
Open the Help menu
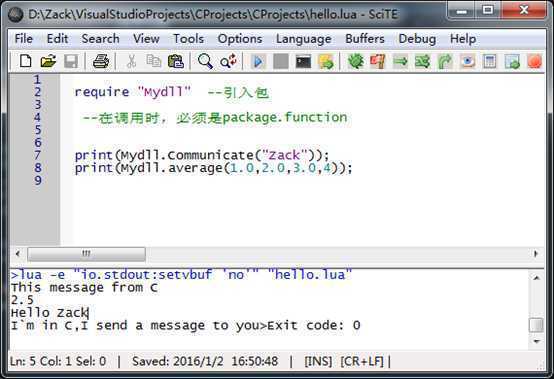tap(463, 39)
